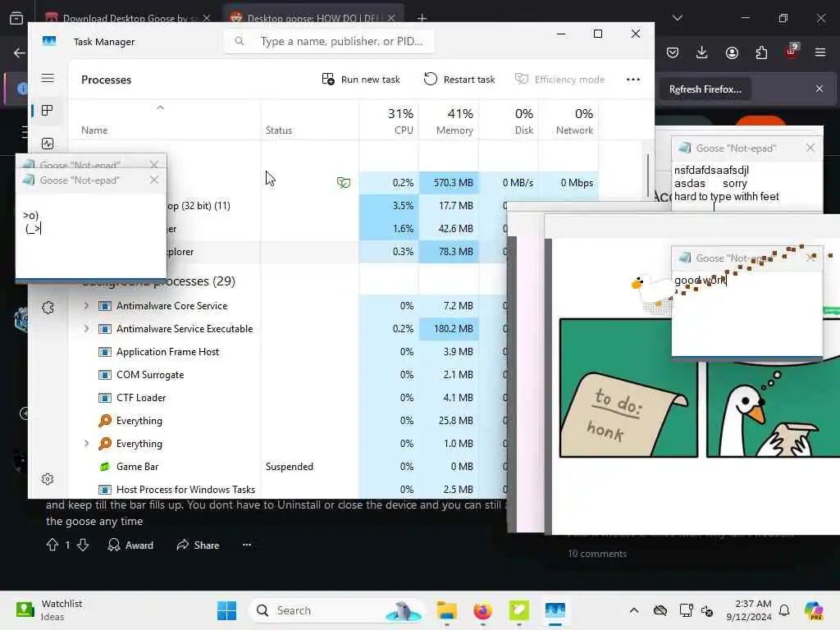Expand Antimalware Service Executable row

[86, 329]
